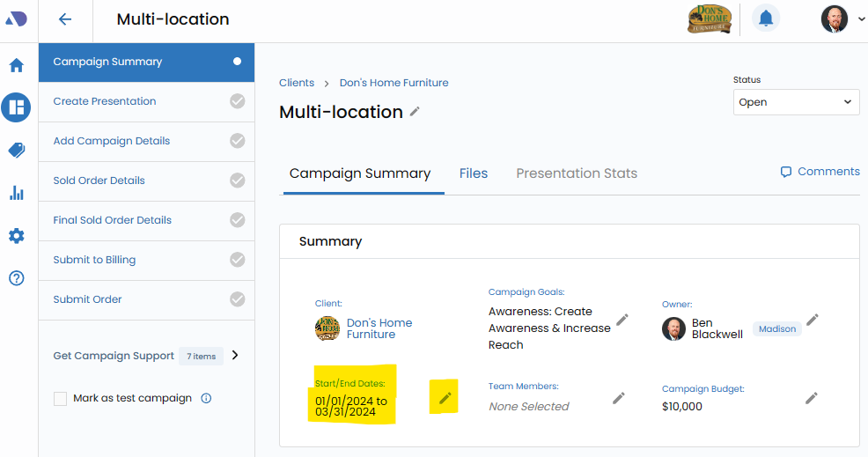Click Clients breadcrumb link
This screenshot has height=457, width=868.
click(297, 83)
